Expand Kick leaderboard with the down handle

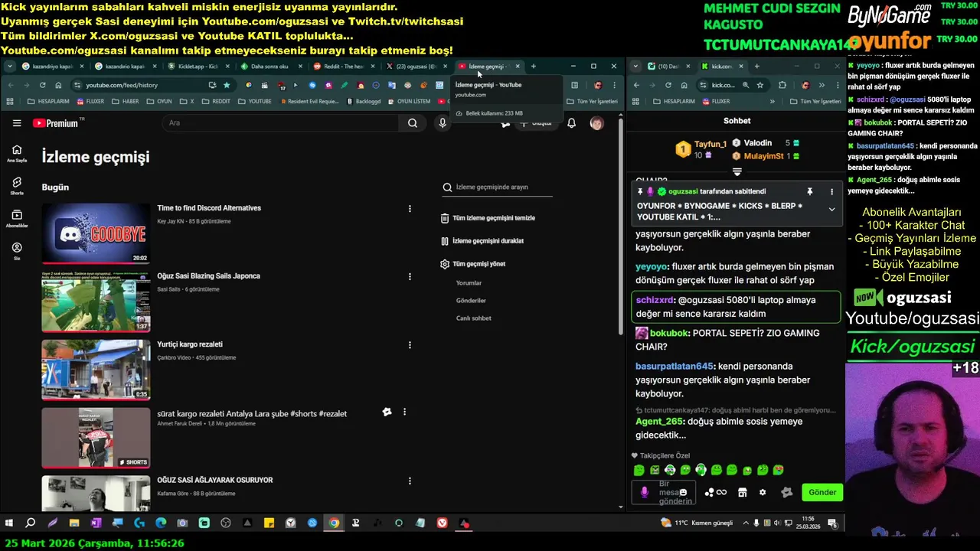point(737,172)
